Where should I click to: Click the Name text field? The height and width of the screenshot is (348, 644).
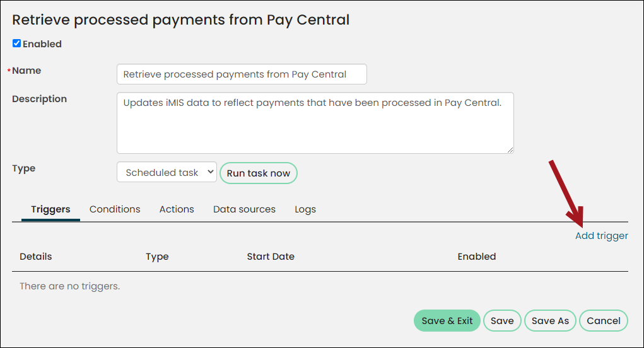point(242,74)
